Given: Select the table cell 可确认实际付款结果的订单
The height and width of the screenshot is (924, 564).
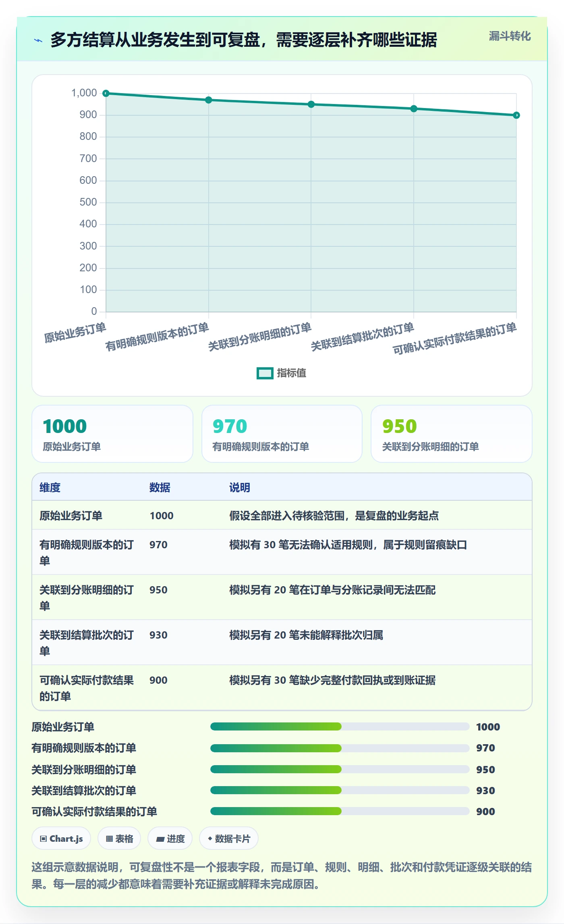Looking at the screenshot, I should pos(87,688).
